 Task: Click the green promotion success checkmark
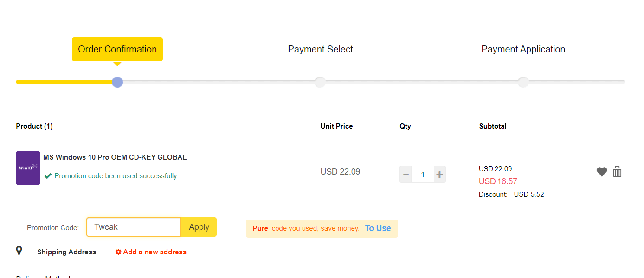48,176
